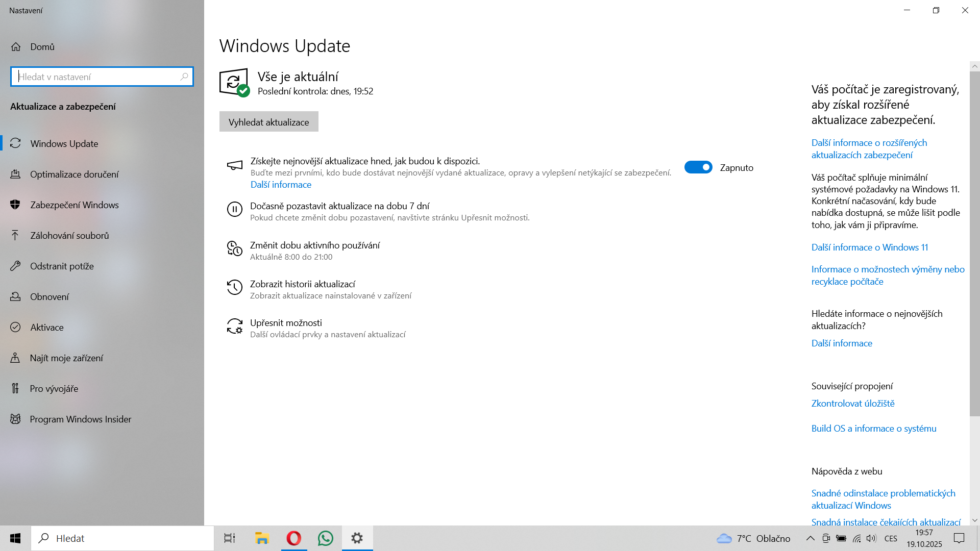Click the advanced options gear icon
980x551 pixels.
[234, 327]
